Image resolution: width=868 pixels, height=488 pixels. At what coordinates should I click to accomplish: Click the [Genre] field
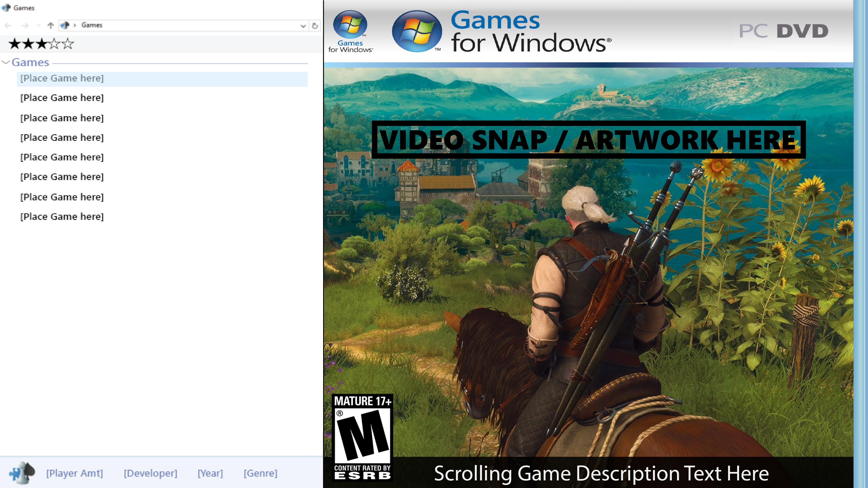[260, 473]
